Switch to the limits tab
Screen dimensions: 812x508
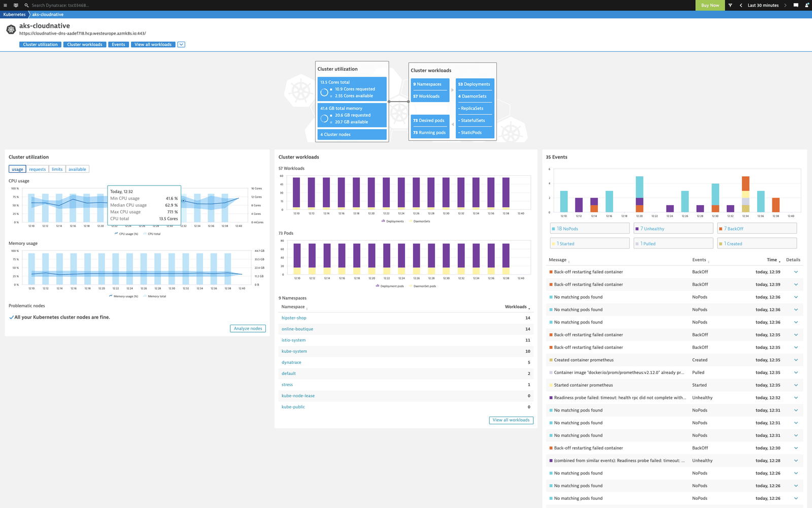click(x=57, y=169)
